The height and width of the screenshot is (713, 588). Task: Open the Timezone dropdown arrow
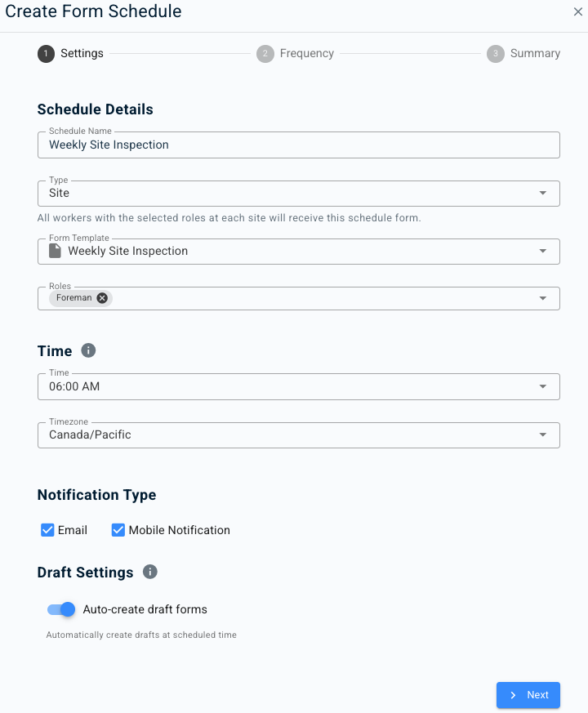coord(543,435)
